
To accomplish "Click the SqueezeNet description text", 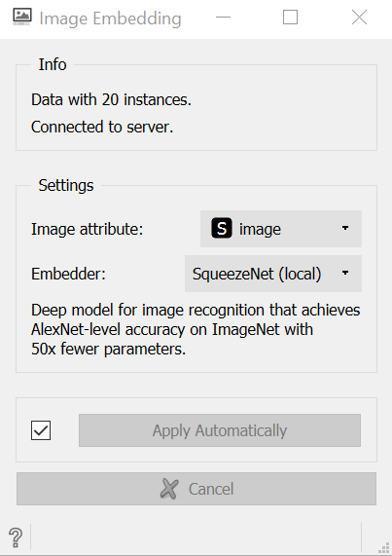I will [x=196, y=329].
